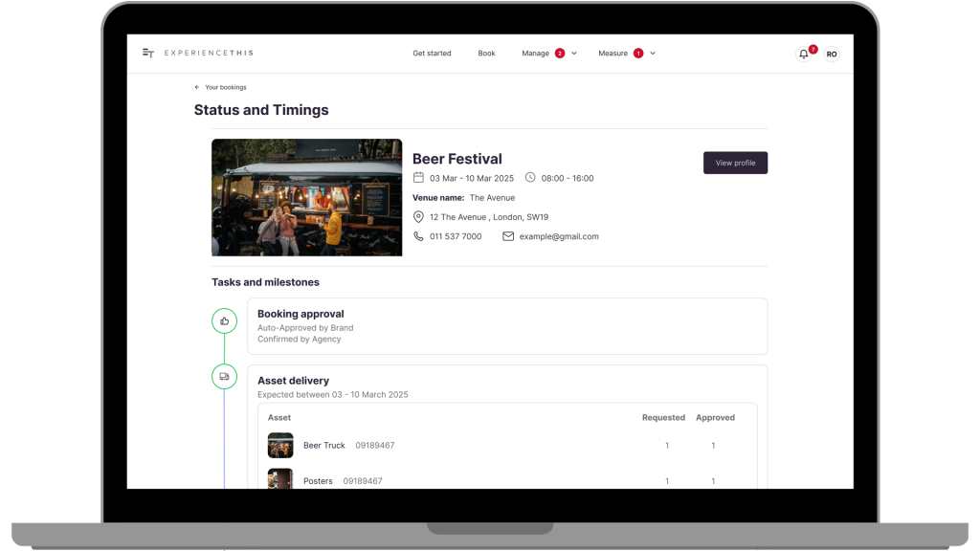Click the Status and Timings page title
The image size is (980, 551).
click(261, 110)
